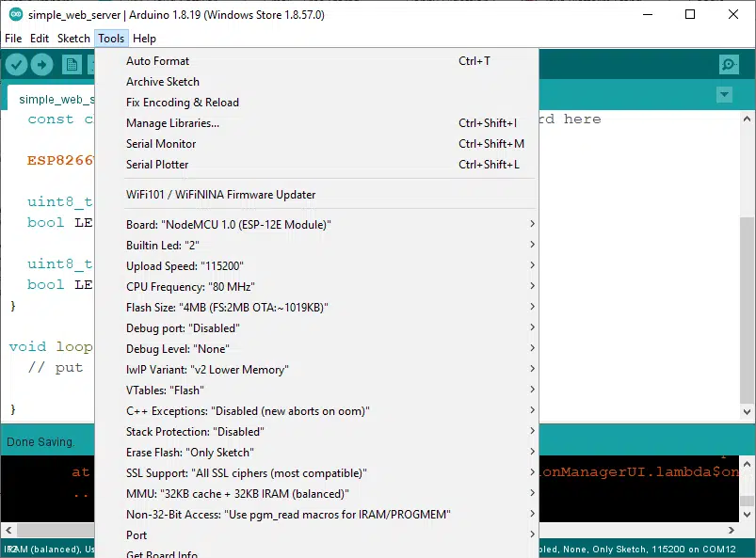Open the File menu
The width and height of the screenshot is (756, 558).
(13, 39)
